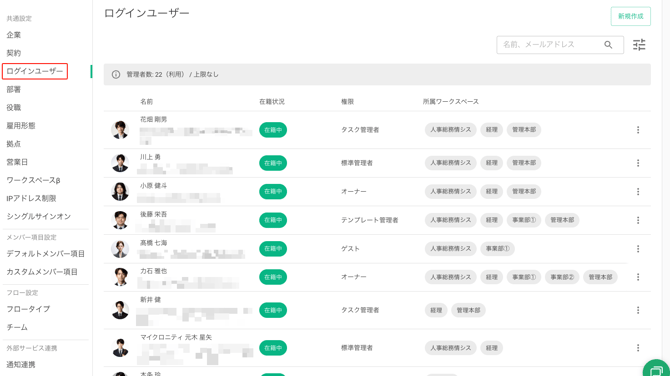The width and height of the screenshot is (670, 376).
Task: Open デフォルトメンバー項目 in the sidebar
Action: click(45, 253)
